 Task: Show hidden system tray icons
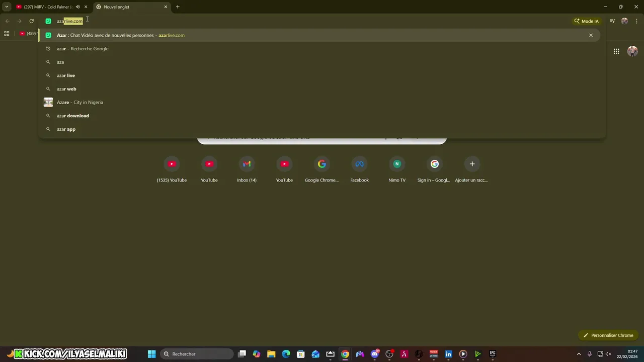(x=579, y=354)
